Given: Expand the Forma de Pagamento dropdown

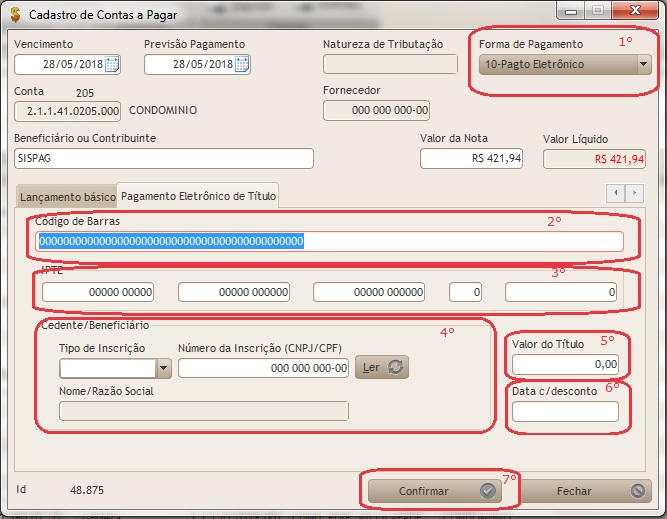Looking at the screenshot, I should 642,65.
